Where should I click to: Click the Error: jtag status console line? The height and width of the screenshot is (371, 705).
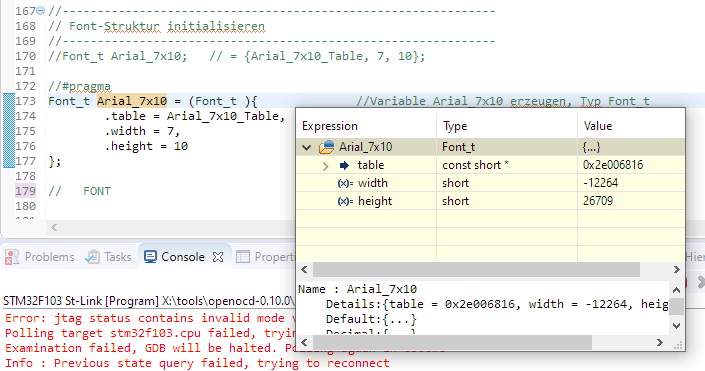[x=151, y=318]
